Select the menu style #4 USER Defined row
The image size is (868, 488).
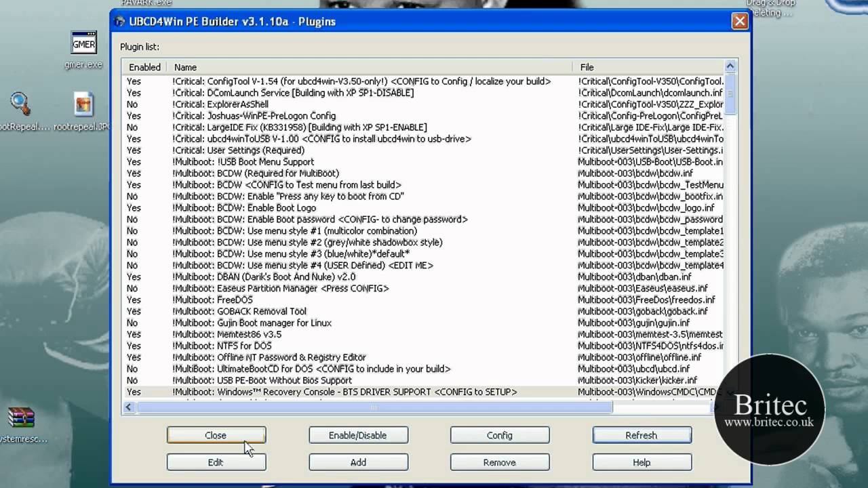423,266
